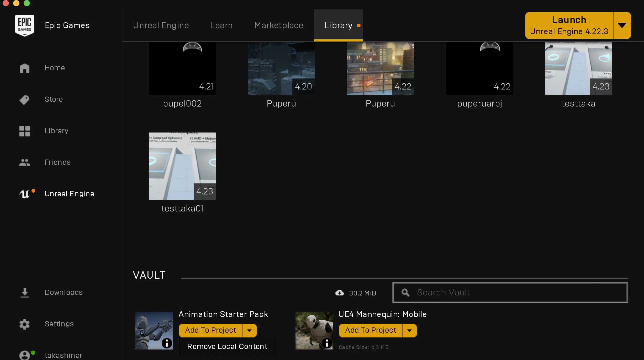Open the Puperu 4.20 project thumbnail
The height and width of the screenshot is (360, 644).
(x=281, y=68)
